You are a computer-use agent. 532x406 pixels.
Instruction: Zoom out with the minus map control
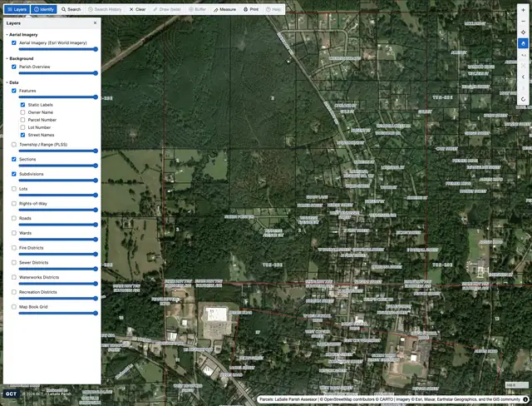523,21
